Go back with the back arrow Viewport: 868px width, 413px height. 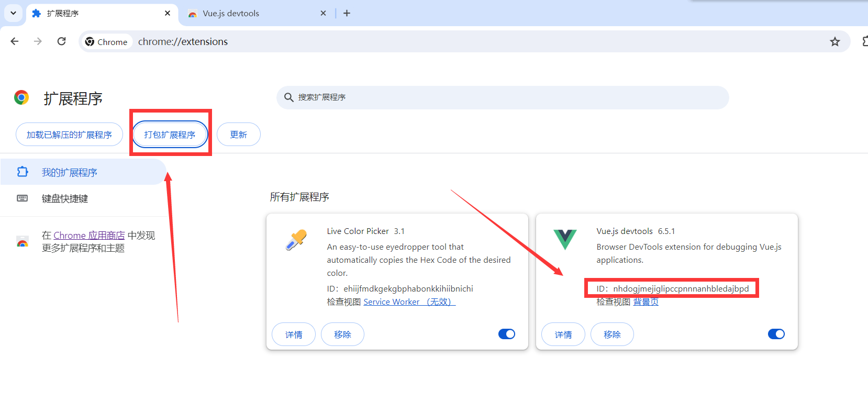tap(15, 41)
